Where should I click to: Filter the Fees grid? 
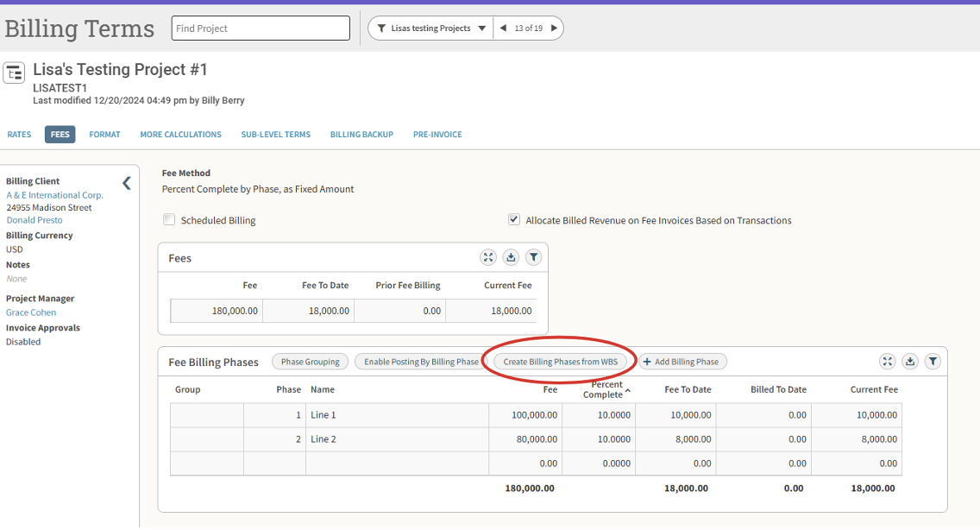(533, 257)
